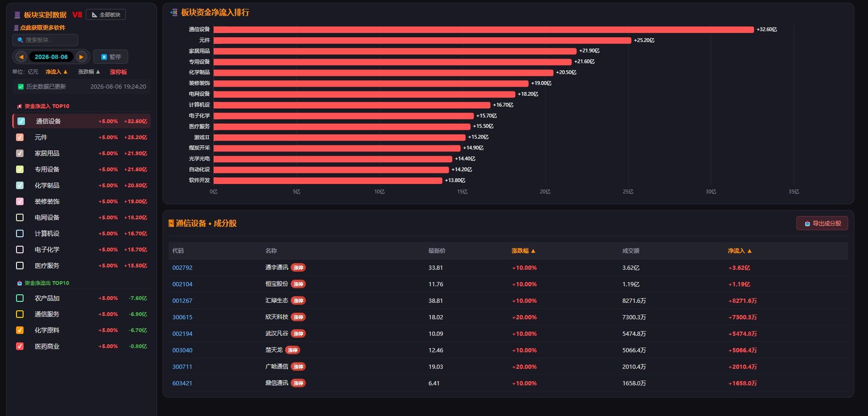
Task: Switch to the 涨停板 filter
Action: tap(118, 72)
